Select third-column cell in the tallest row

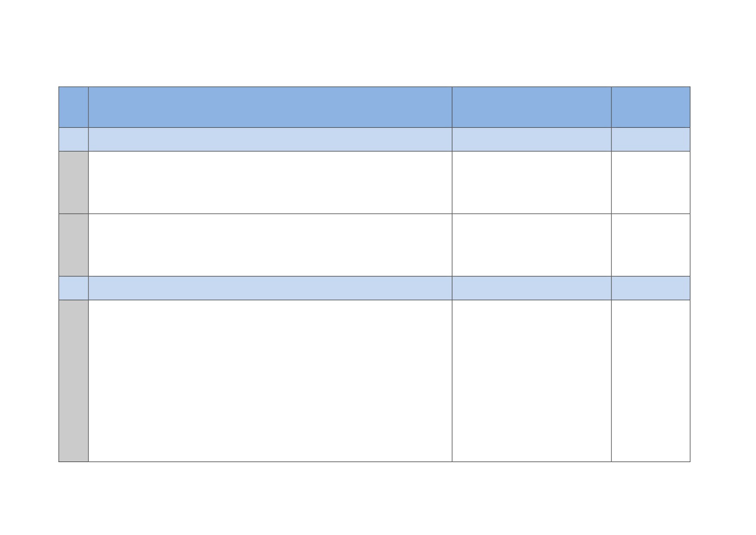click(x=532, y=381)
